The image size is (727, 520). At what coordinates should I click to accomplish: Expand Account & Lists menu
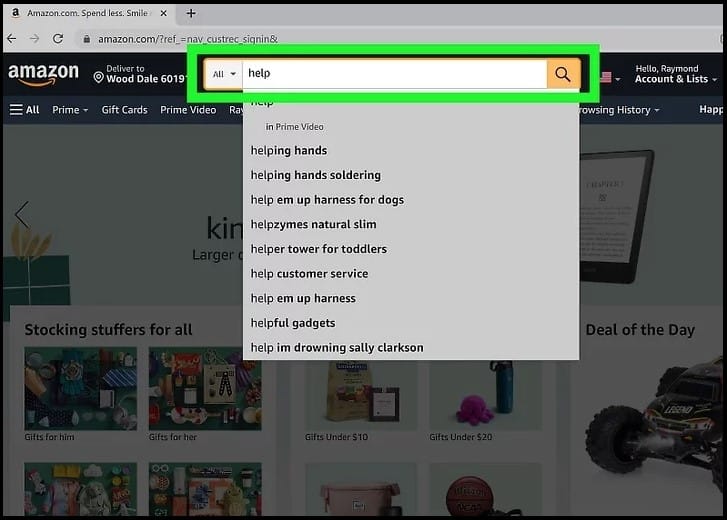click(x=676, y=74)
